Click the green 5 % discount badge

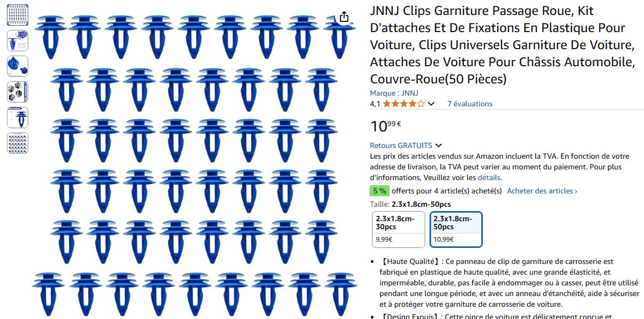coord(379,191)
